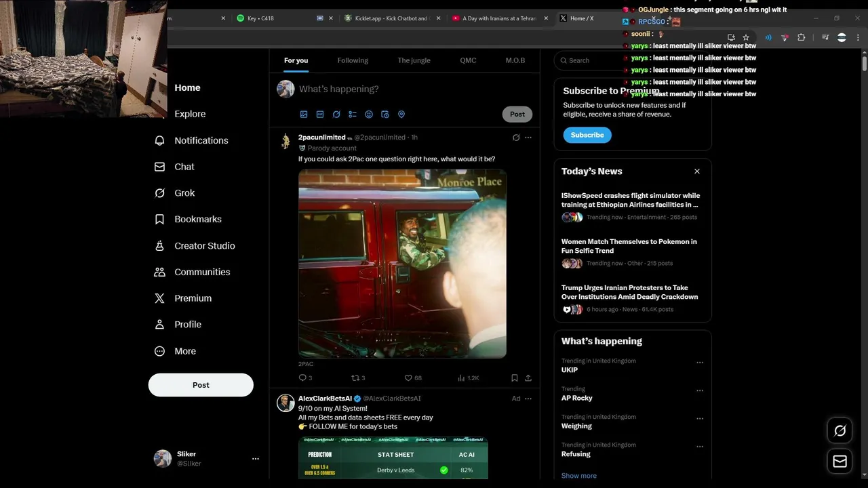Open the floating Grok button
This screenshot has width=868, height=488.
(x=840, y=430)
